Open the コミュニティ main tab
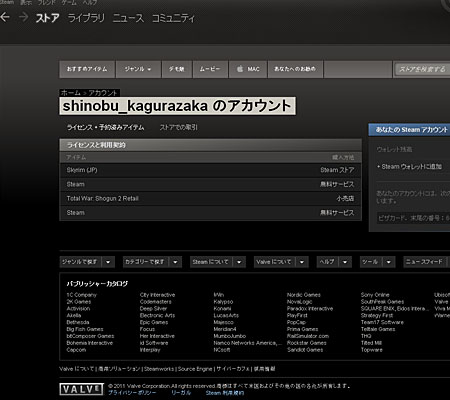 point(173,18)
